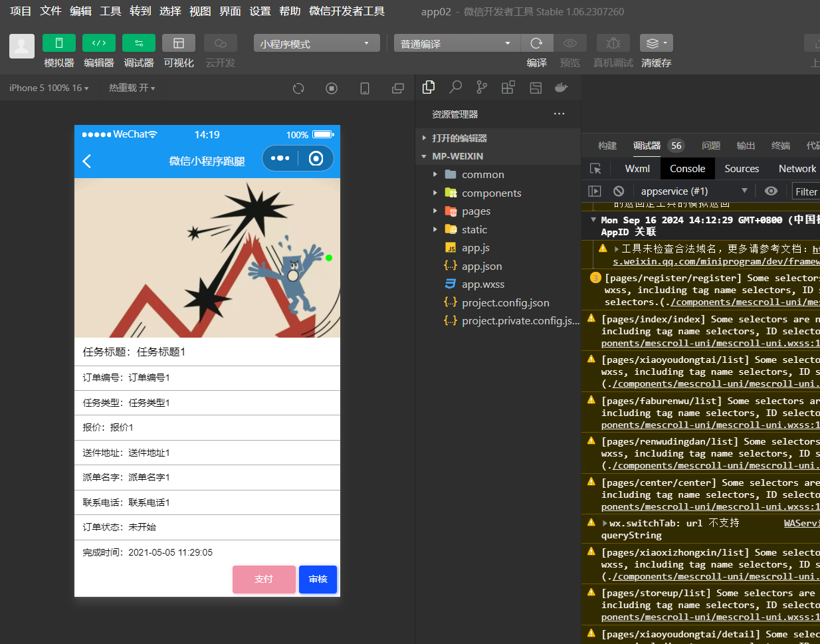820x644 pixels.
Task: Select the Docker whale icon
Action: (561, 87)
